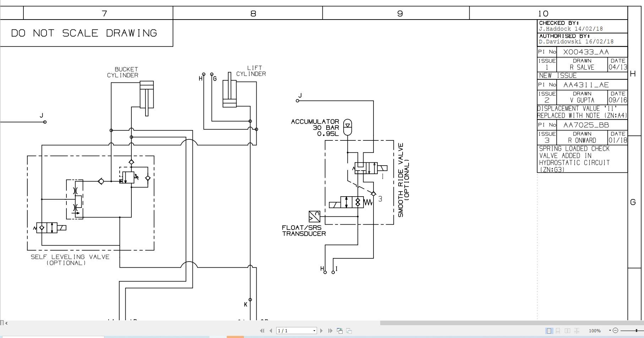The height and width of the screenshot is (338, 644).
Task: Click the accumulator symbol
Action: 348,127
